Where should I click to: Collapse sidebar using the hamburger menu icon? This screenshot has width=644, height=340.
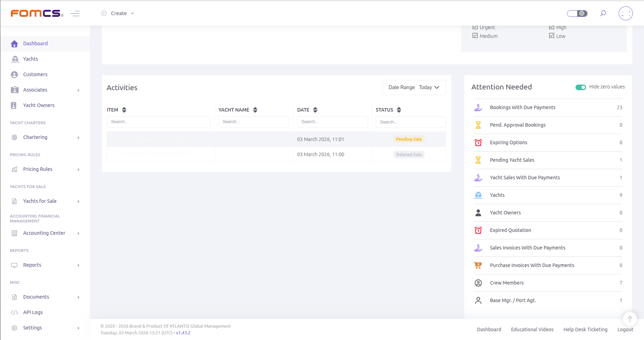[x=75, y=14]
